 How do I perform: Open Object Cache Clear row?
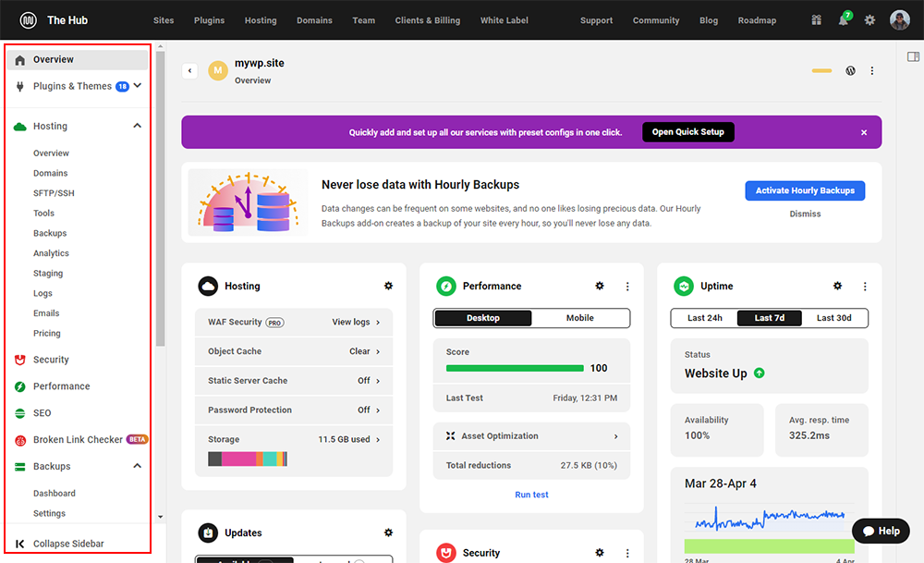294,351
